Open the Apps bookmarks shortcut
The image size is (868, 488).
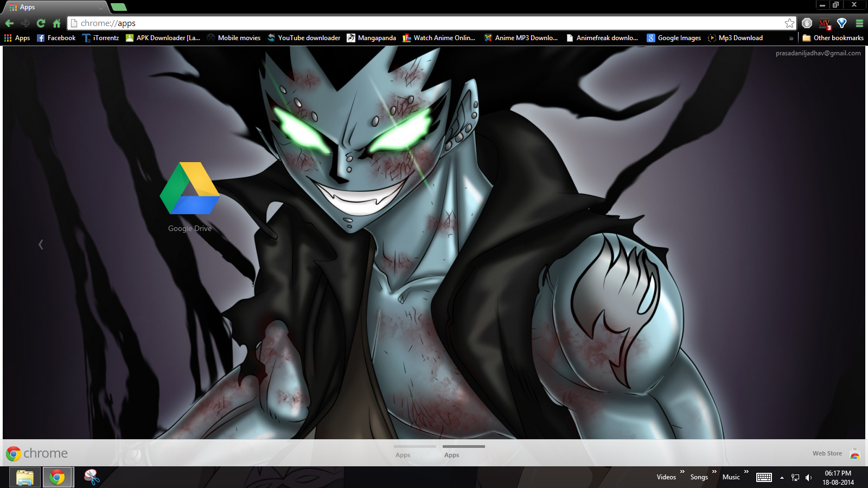(17, 38)
